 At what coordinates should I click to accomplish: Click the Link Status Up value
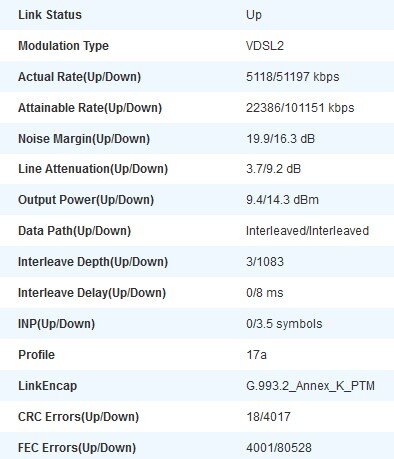coord(254,15)
